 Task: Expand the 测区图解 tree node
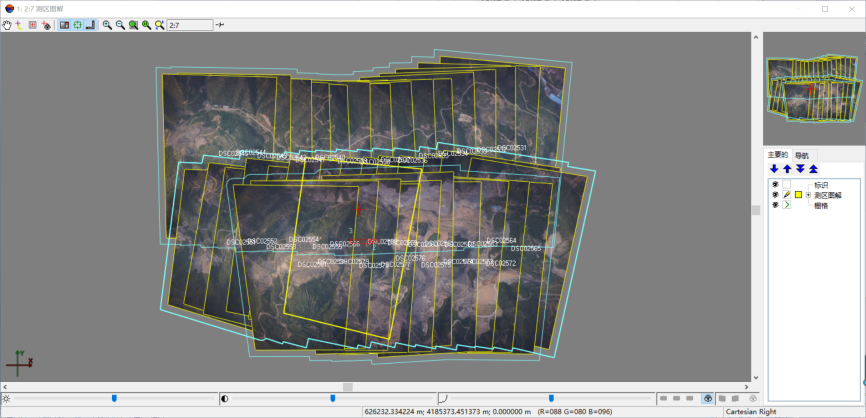coord(808,195)
